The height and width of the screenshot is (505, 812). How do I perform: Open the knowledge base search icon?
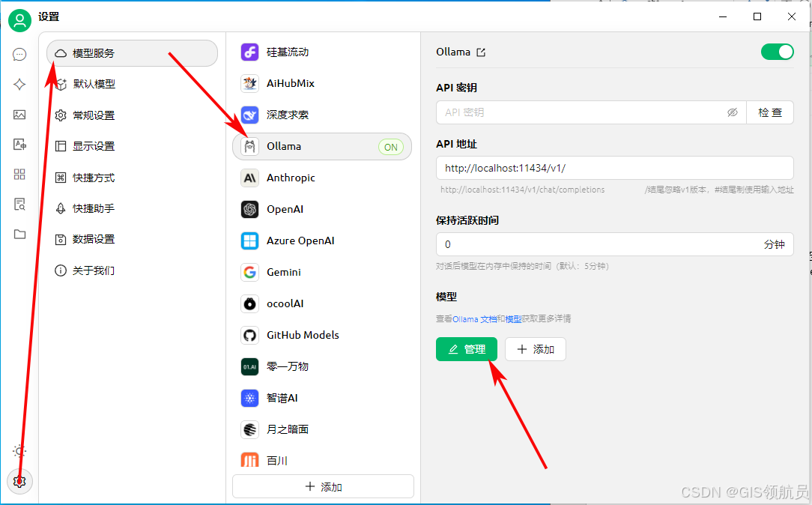tap(19, 204)
